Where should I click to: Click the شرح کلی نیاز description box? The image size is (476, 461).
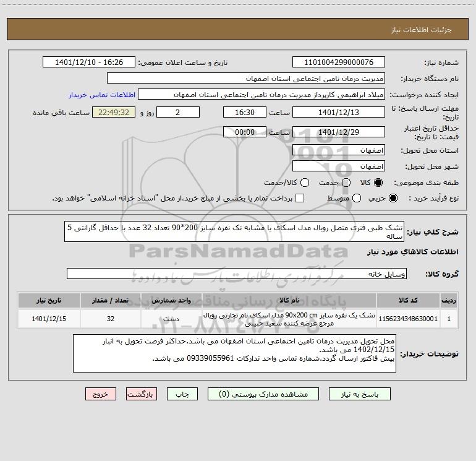click(234, 231)
